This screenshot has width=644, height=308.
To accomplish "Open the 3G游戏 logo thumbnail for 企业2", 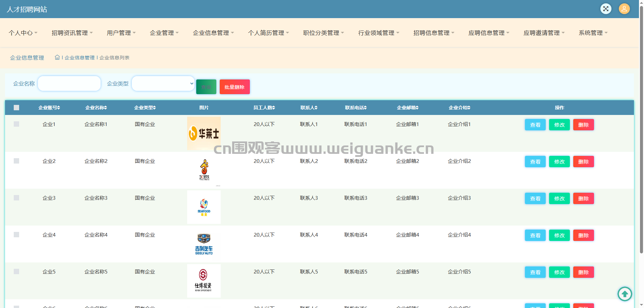I will [204, 170].
